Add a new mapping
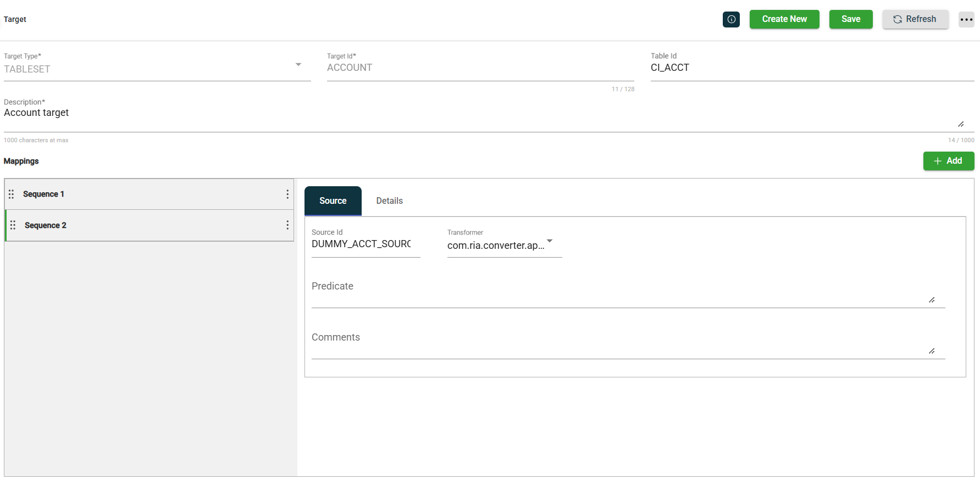980x479 pixels. click(948, 161)
